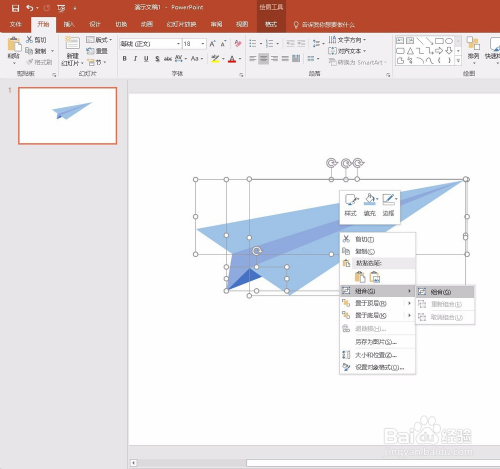Choose Save as Picture menu entry
The height and width of the screenshot is (469, 500).
tap(377, 342)
